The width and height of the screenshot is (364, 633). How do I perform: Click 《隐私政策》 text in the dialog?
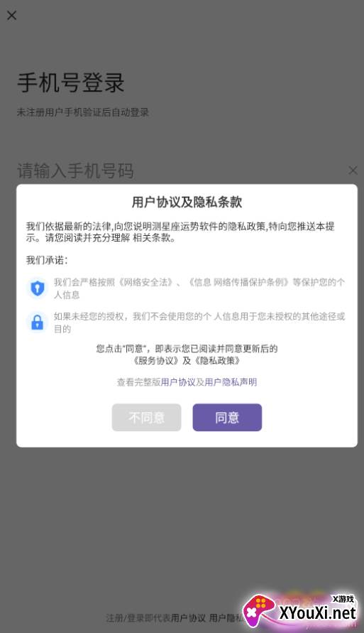point(217,360)
